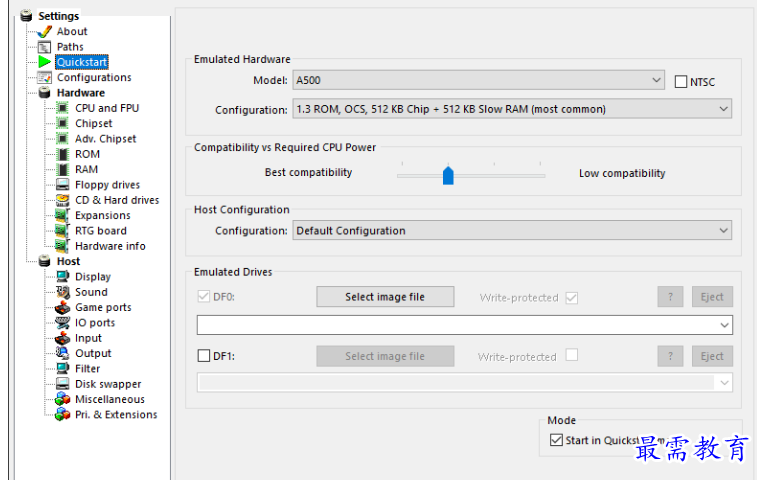Open the Miscellaneous settings page

click(x=110, y=399)
